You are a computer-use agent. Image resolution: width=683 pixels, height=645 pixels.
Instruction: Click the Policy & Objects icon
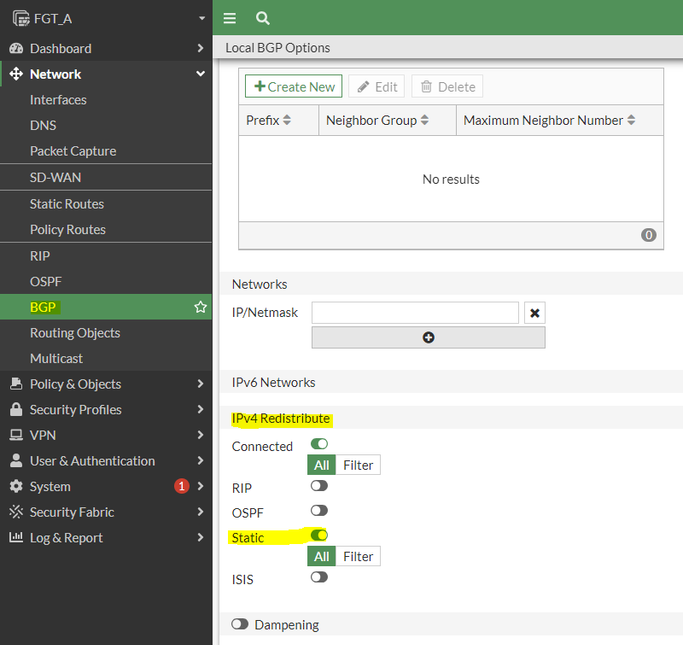tap(16, 384)
